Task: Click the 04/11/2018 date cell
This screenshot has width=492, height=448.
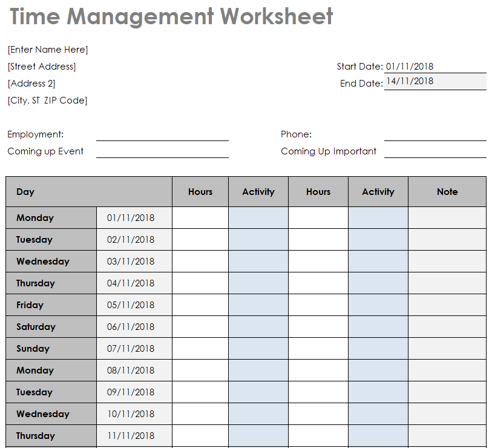Action: pyautogui.click(x=134, y=283)
